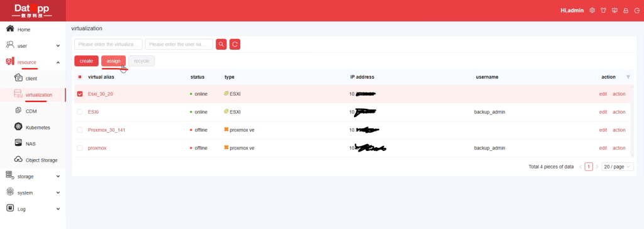Click the logout icon in header
The width and height of the screenshot is (644, 229).
click(x=636, y=10)
